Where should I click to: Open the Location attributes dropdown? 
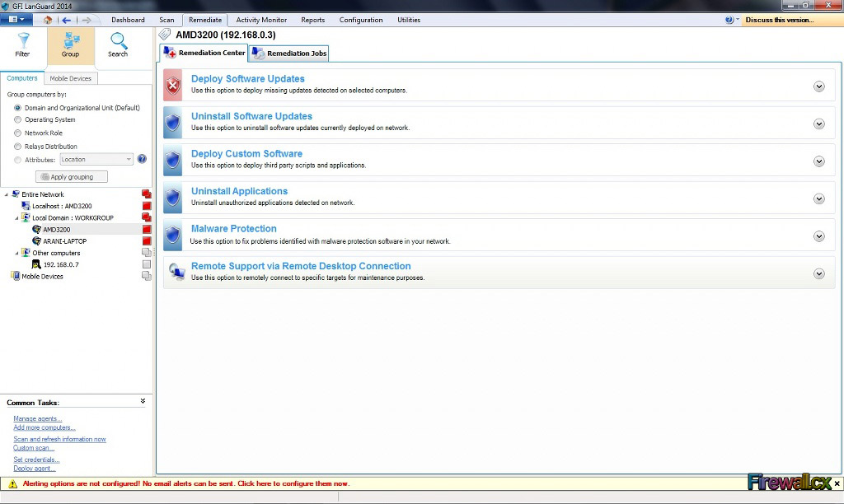click(96, 159)
